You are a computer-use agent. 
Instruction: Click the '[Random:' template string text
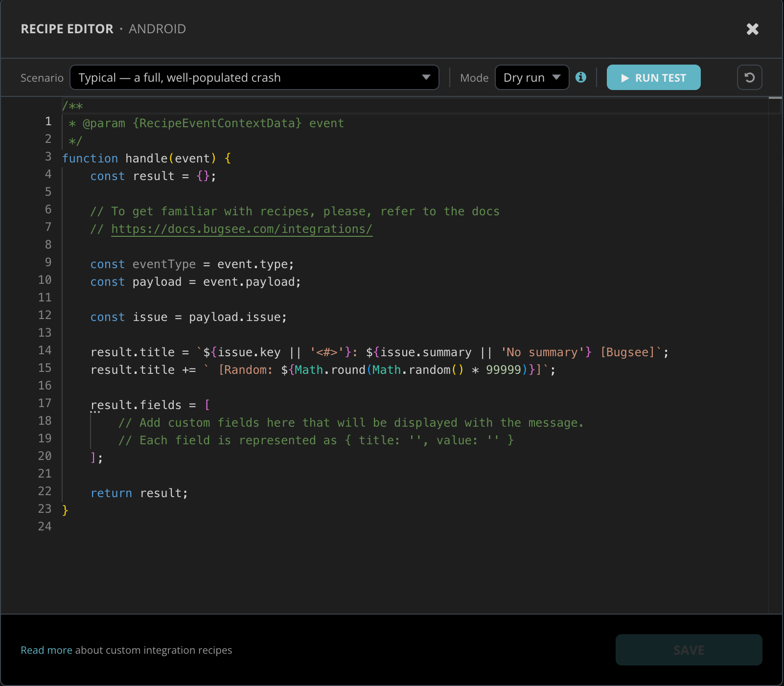246,370
